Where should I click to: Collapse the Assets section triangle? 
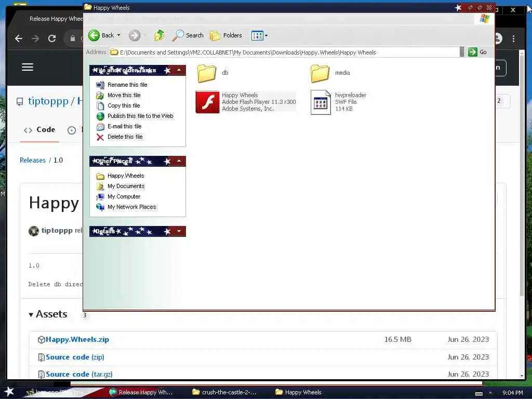(31, 315)
